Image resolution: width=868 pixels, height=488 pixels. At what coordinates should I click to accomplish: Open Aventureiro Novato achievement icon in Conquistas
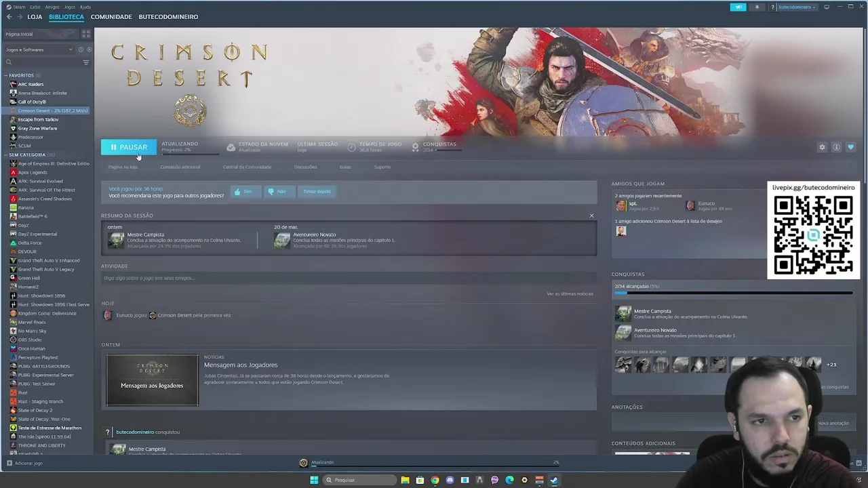click(x=623, y=333)
